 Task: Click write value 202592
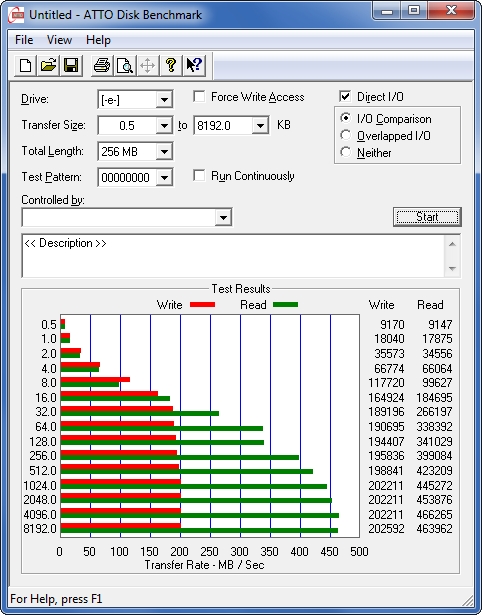[386, 529]
